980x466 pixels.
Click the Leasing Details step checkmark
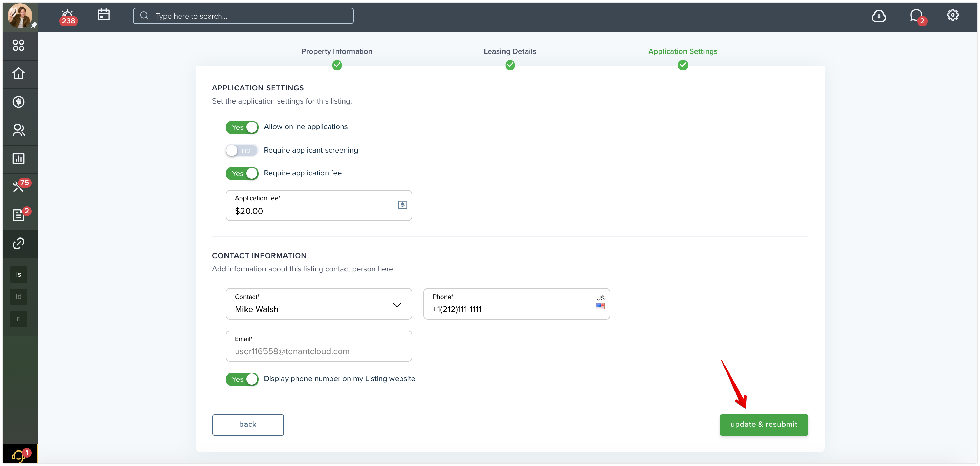(510, 66)
